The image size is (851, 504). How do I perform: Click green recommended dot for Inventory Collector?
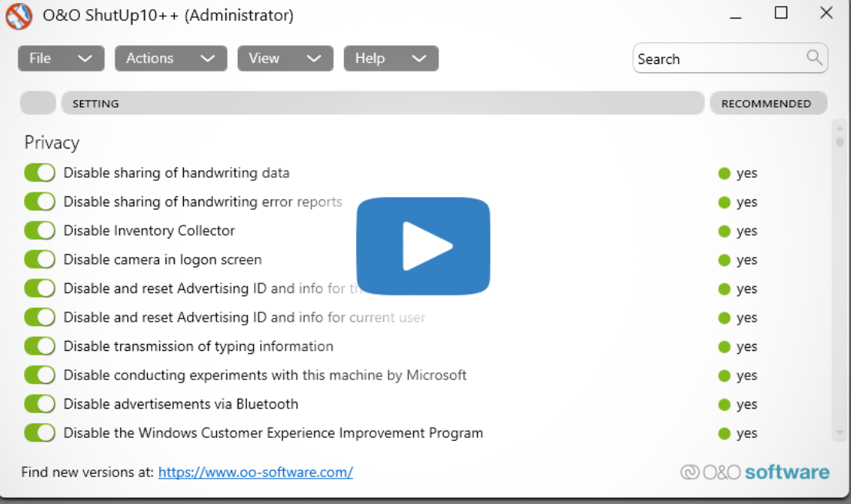[x=724, y=231]
